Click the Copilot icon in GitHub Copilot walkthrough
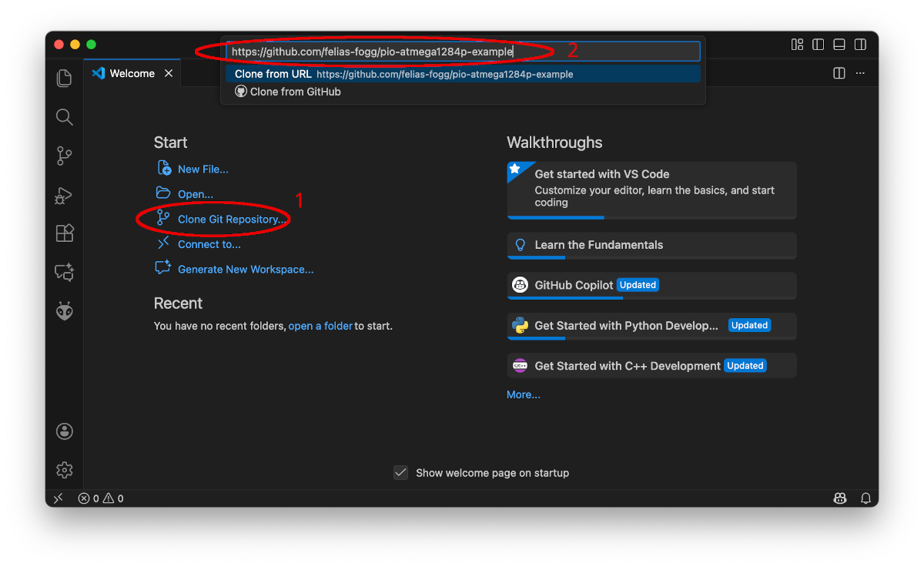Screen dimensions: 924x567 tap(521, 285)
